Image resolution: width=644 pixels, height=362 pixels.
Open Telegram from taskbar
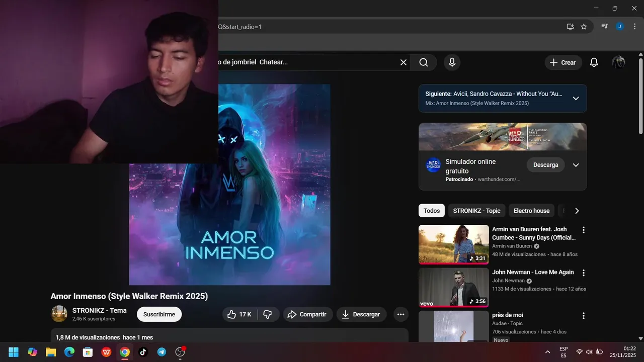162,352
